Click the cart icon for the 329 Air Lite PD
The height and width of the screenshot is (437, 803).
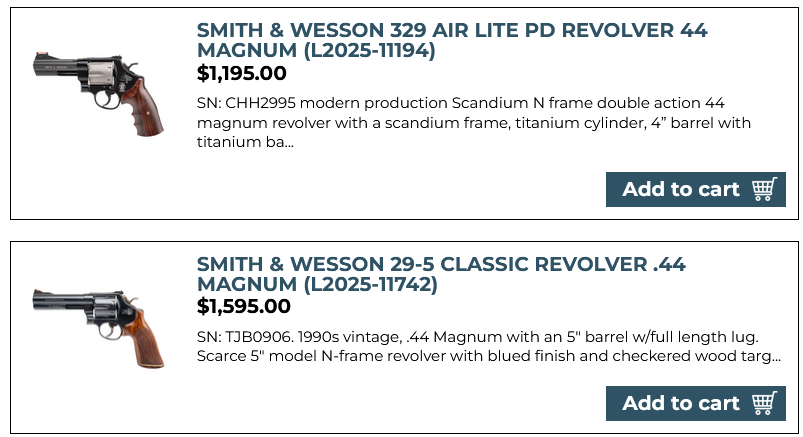[764, 189]
